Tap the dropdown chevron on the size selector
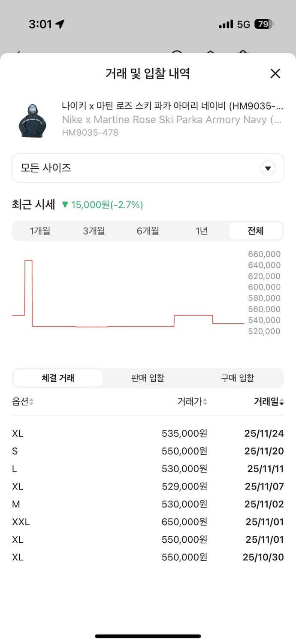 coord(268,168)
